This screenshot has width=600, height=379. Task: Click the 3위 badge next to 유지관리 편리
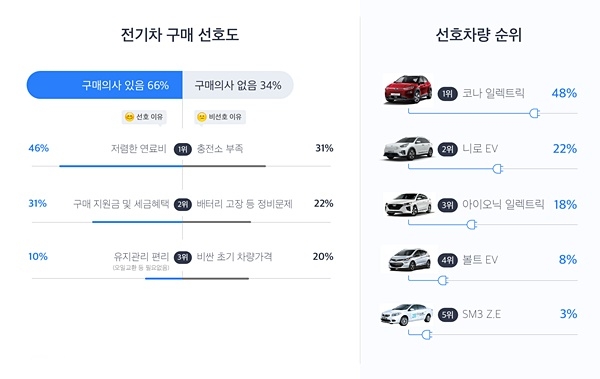(x=183, y=257)
